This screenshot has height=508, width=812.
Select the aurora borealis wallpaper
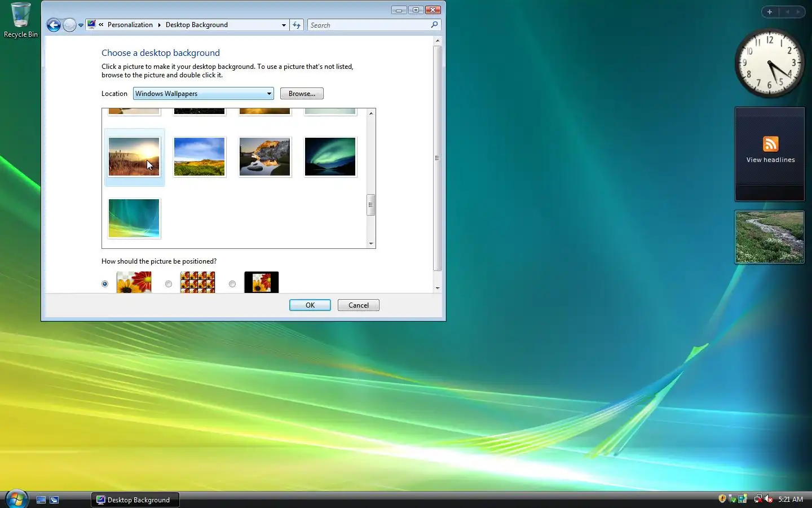(x=330, y=157)
